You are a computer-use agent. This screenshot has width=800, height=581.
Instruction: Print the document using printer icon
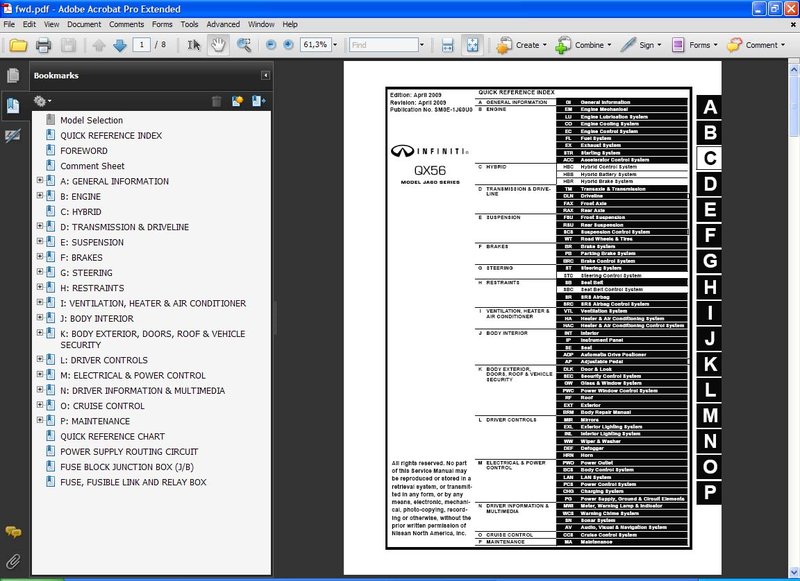tap(43, 45)
